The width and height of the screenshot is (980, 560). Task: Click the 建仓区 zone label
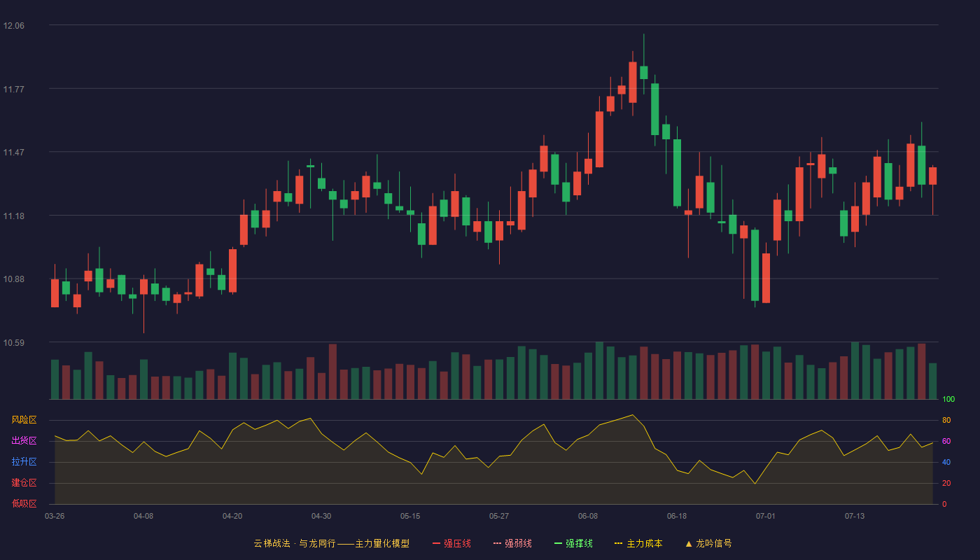(x=24, y=483)
